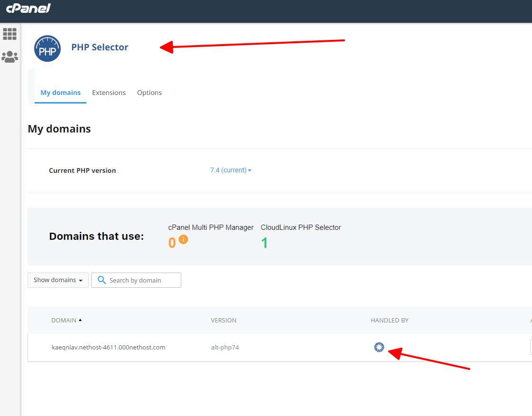532x416 pixels.
Task: Click the VERSION column header
Action: click(x=224, y=320)
